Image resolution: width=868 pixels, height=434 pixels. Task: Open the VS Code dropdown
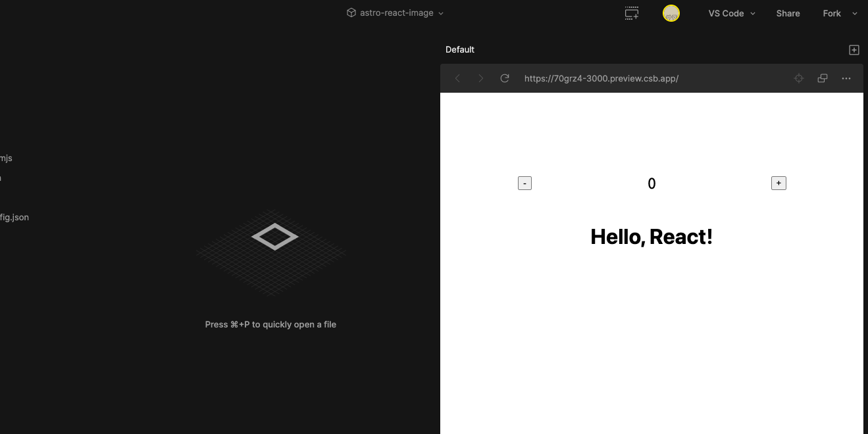(x=732, y=13)
